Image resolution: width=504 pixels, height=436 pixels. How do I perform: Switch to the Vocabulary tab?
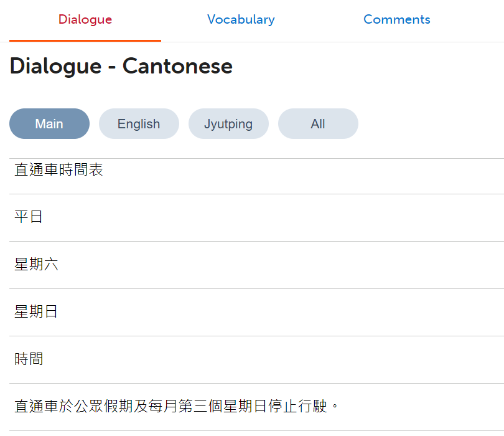pos(241,19)
